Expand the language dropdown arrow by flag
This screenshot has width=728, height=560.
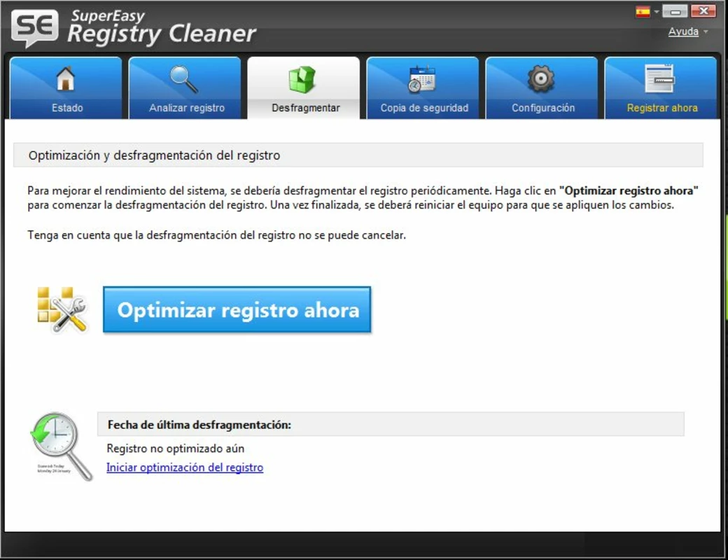click(x=656, y=12)
